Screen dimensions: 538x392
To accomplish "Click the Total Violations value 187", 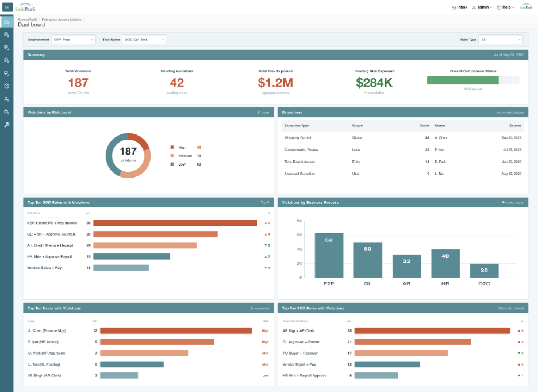I will [78, 83].
